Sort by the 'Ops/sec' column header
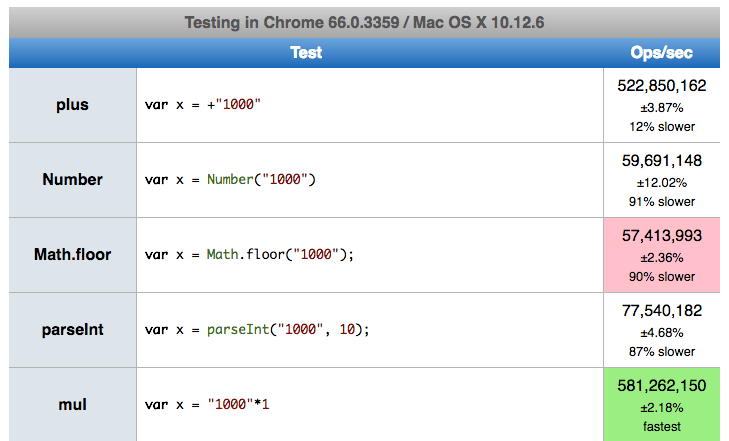The image size is (729, 441). click(x=661, y=53)
